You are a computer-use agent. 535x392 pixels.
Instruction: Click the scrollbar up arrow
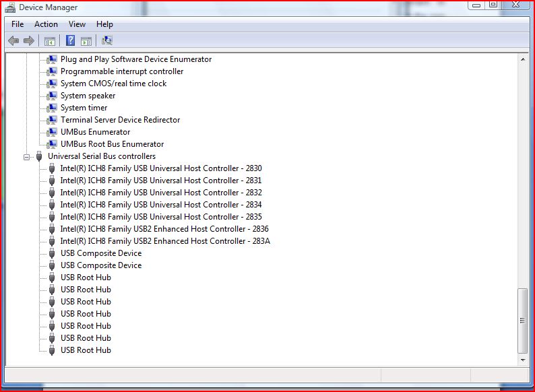(523, 59)
